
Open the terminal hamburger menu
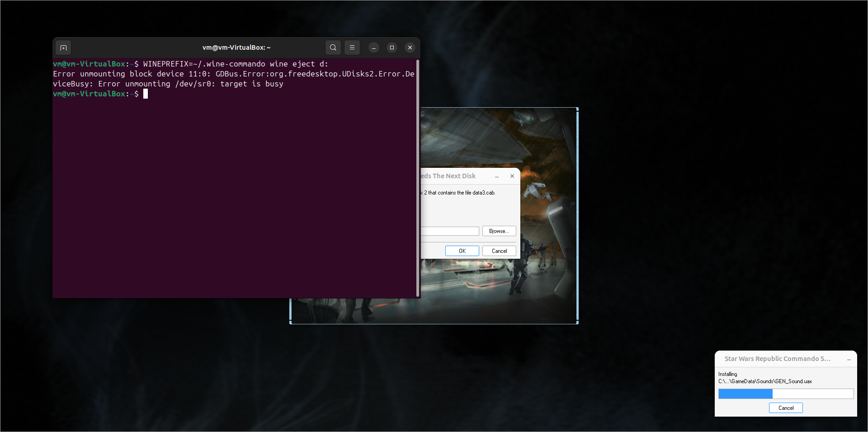pos(352,47)
